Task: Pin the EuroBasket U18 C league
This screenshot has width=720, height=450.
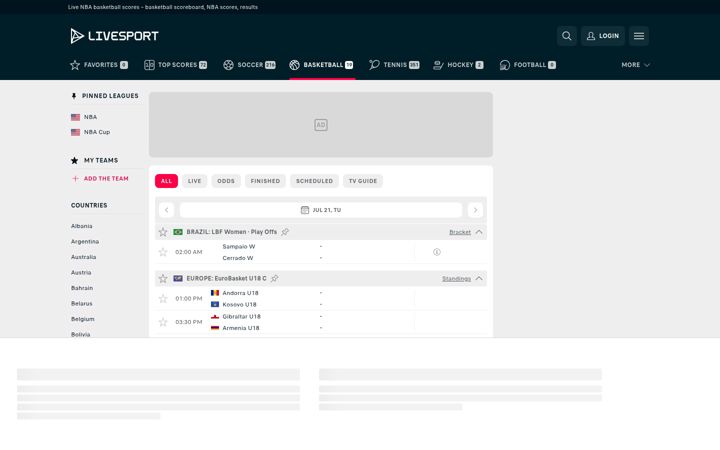Action: pyautogui.click(x=275, y=278)
